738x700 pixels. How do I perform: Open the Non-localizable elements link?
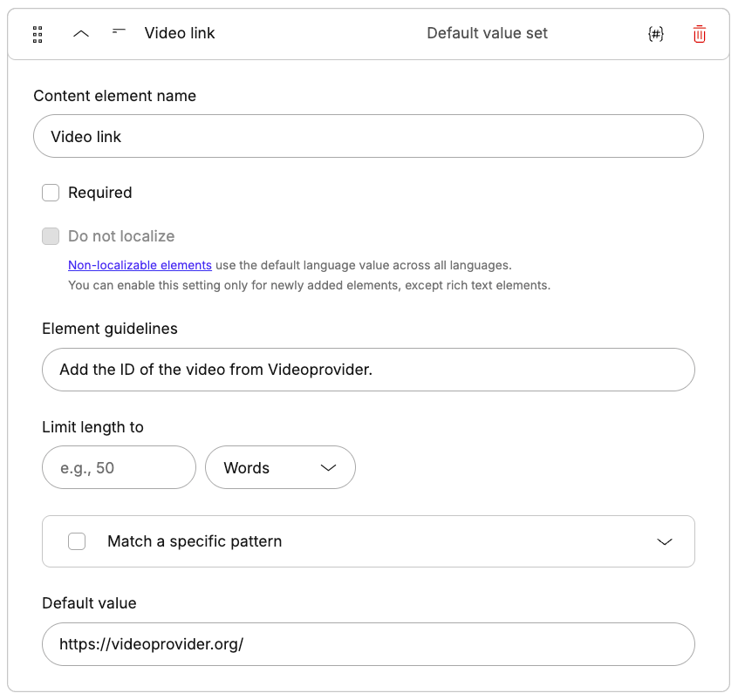140,265
